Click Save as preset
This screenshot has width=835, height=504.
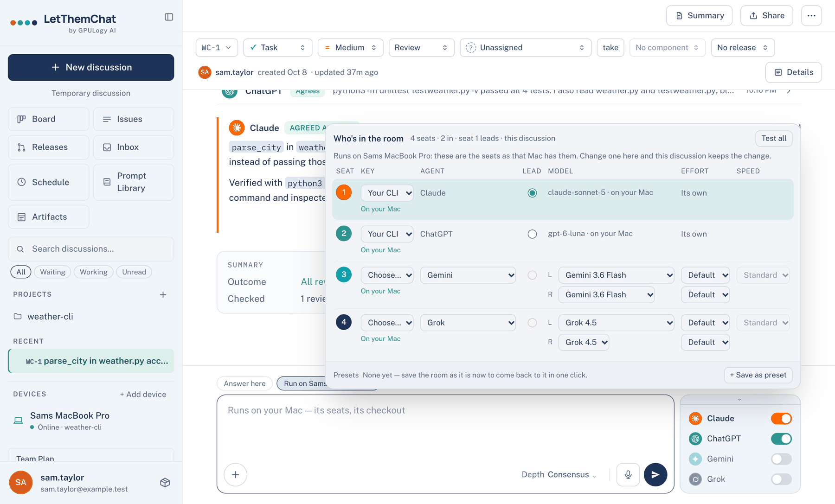758,375
